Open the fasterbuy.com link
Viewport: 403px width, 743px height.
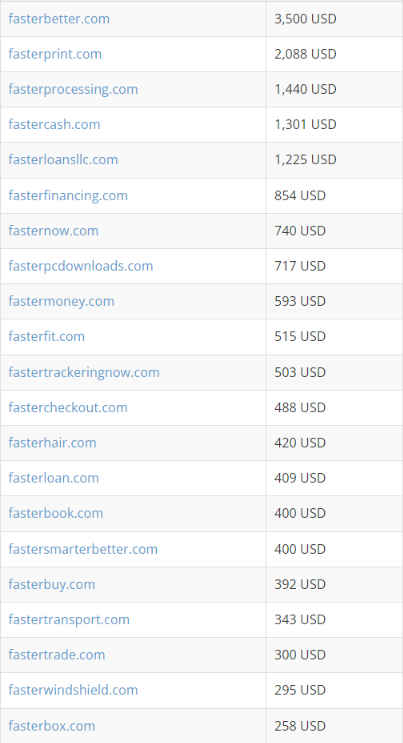click(52, 585)
